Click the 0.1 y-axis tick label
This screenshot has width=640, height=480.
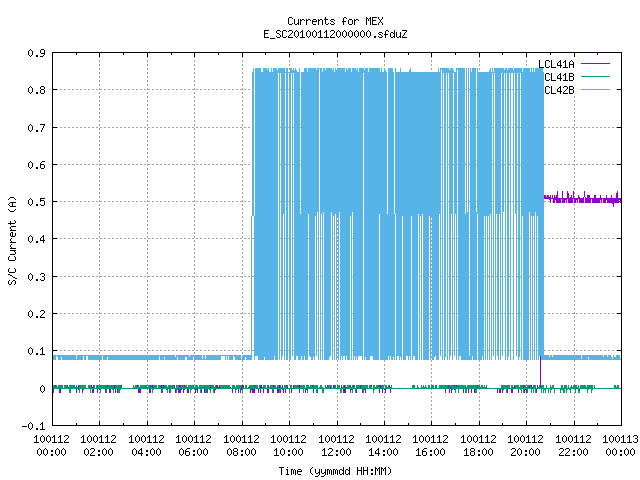click(x=36, y=351)
